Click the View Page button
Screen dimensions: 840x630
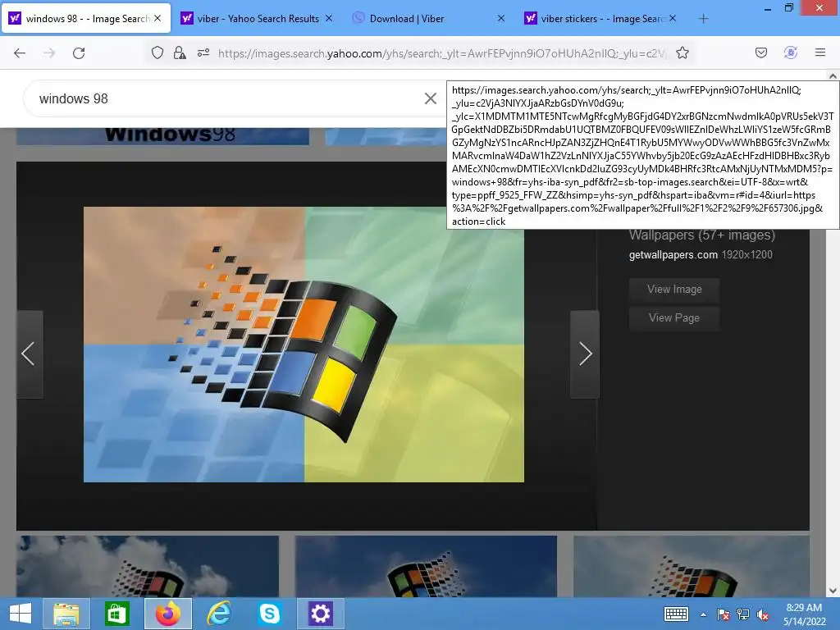pyautogui.click(x=674, y=317)
